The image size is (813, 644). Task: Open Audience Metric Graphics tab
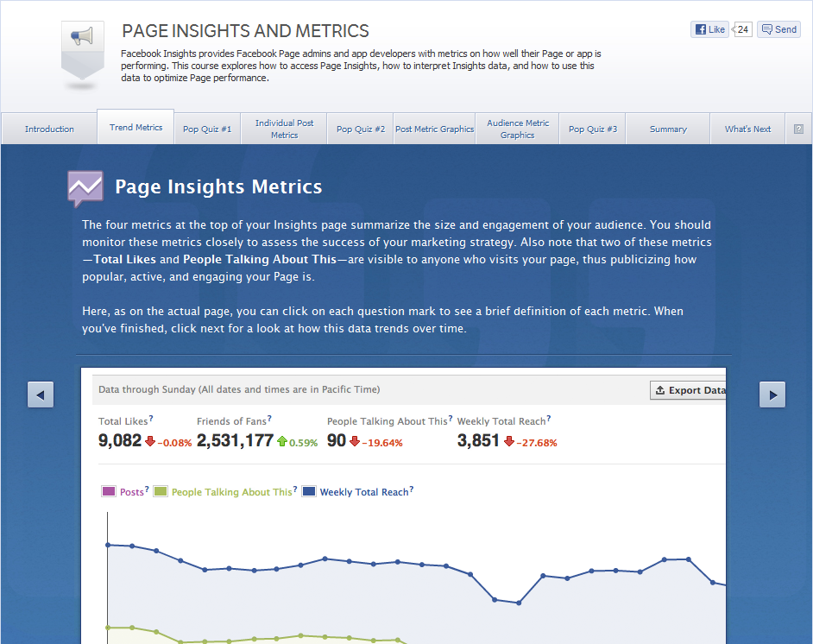coord(518,129)
